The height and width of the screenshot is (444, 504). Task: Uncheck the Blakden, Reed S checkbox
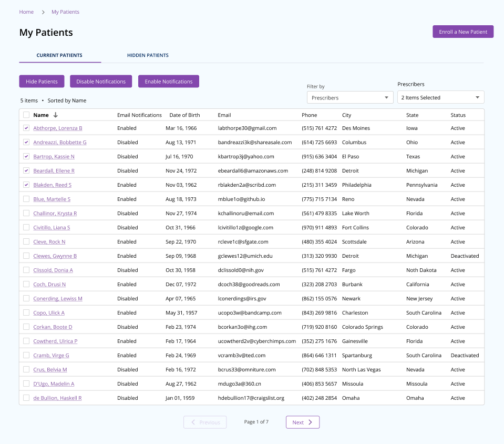pos(26,185)
